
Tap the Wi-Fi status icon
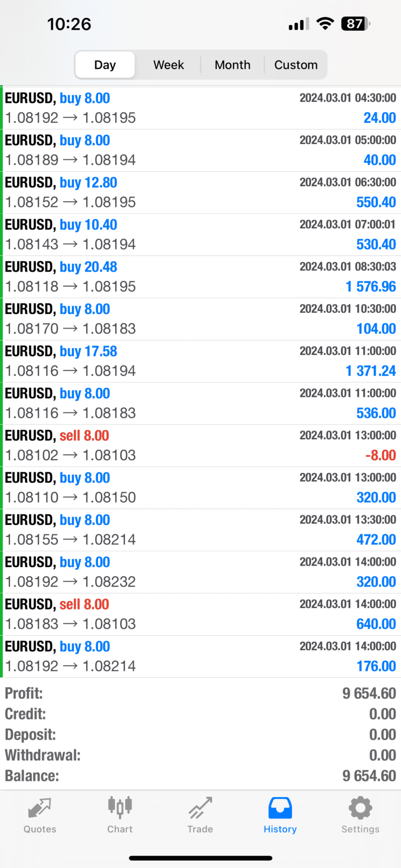coord(325,24)
